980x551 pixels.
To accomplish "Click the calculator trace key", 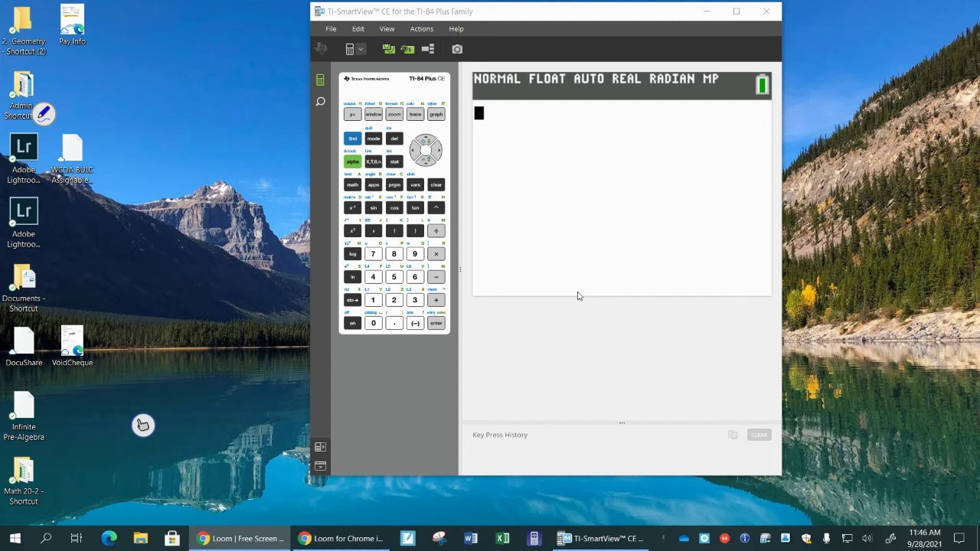I will tap(415, 114).
